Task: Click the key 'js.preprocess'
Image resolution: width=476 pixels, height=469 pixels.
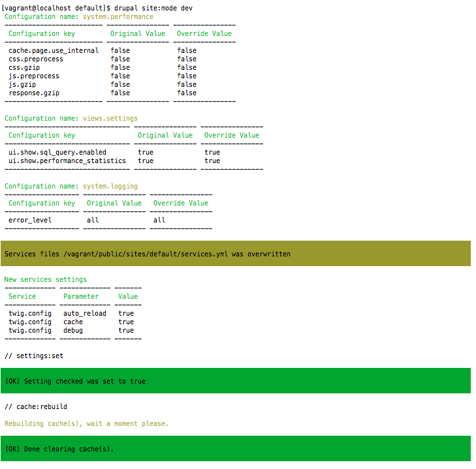Action: [34, 76]
